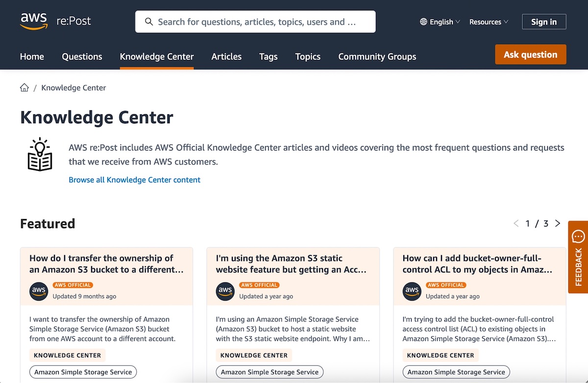588x383 pixels.
Task: Click the Knowledge Center lightbulb book icon
Action: pos(40,154)
